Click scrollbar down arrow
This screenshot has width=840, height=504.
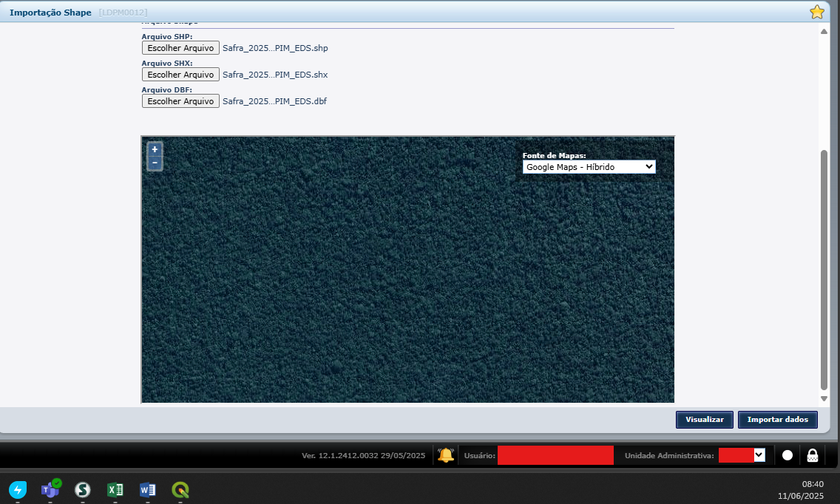[x=824, y=398]
